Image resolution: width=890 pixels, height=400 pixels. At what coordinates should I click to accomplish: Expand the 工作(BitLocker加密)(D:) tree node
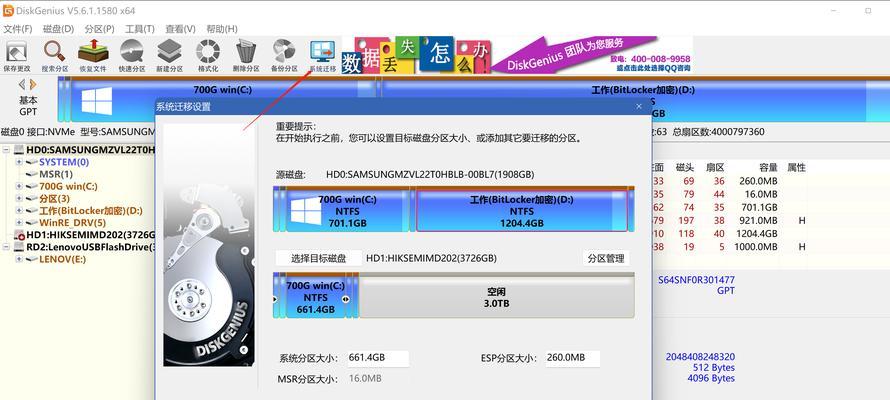coord(19,210)
